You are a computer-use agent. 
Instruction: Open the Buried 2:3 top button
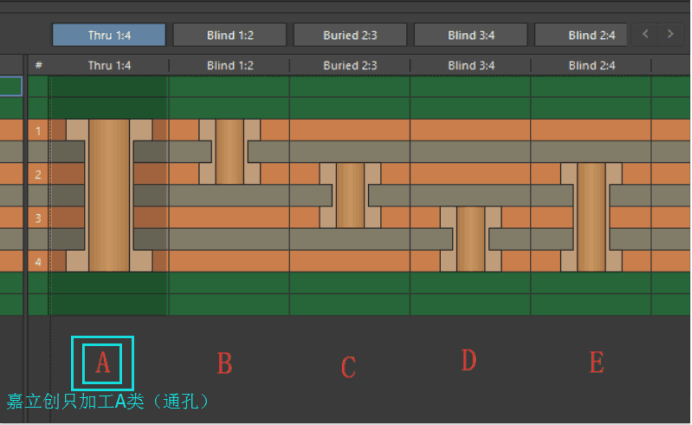[x=350, y=35]
